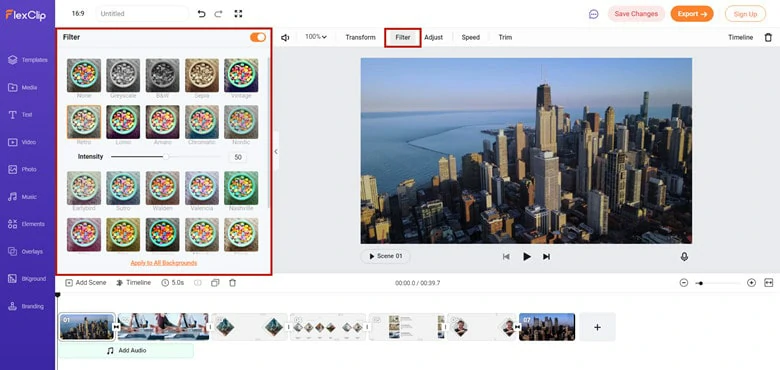Screen dimensions: 780x370
Task: Click the microphone voiceover icon
Action: pos(684,257)
